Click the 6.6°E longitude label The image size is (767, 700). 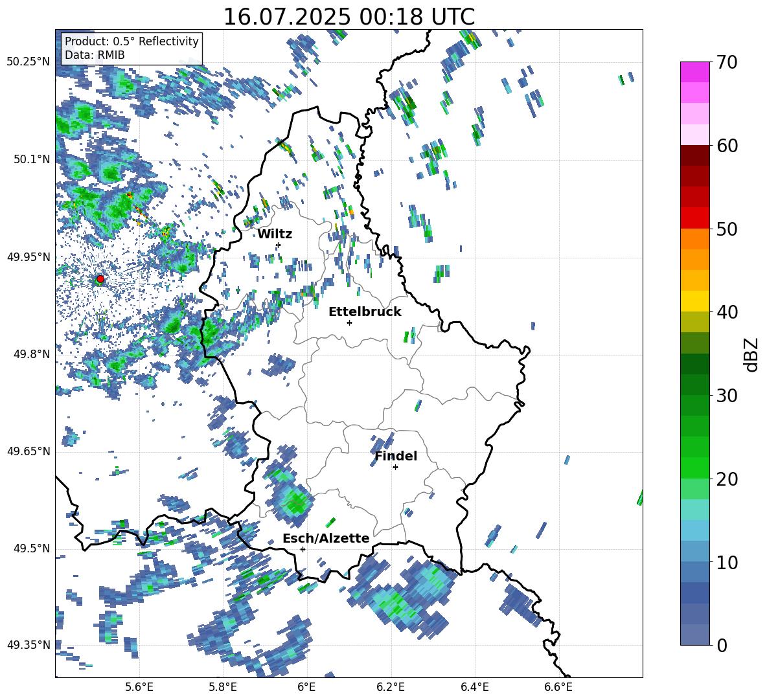pos(558,688)
